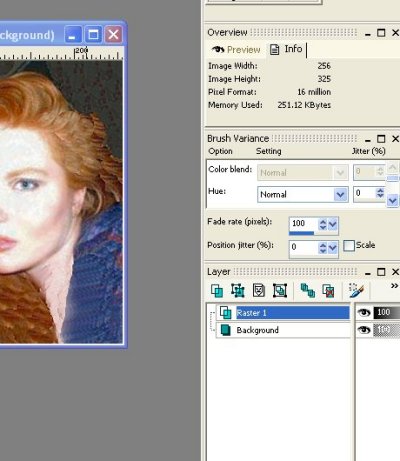Click the raster icon beside Raster 1
Screen dimensions: 400x461
click(226, 313)
